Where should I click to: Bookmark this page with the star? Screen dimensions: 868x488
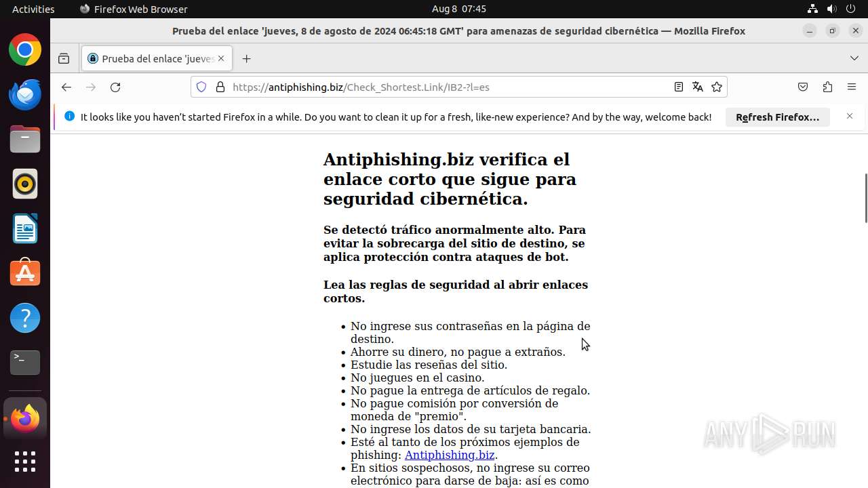point(717,87)
